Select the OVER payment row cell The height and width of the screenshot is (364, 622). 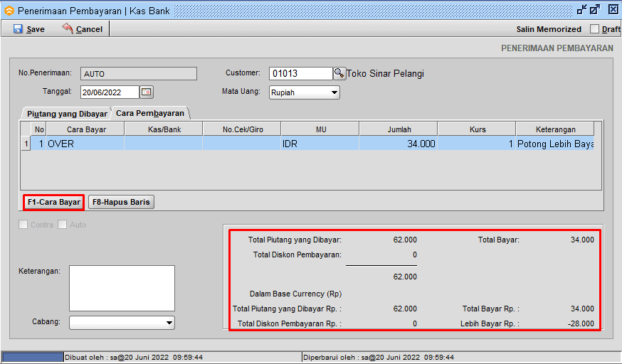click(x=85, y=144)
